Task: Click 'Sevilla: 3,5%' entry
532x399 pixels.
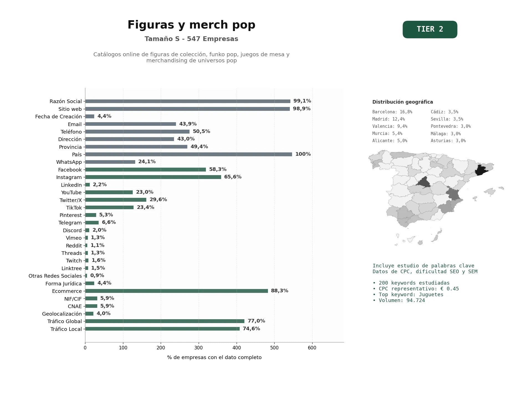Action: [x=447, y=119]
